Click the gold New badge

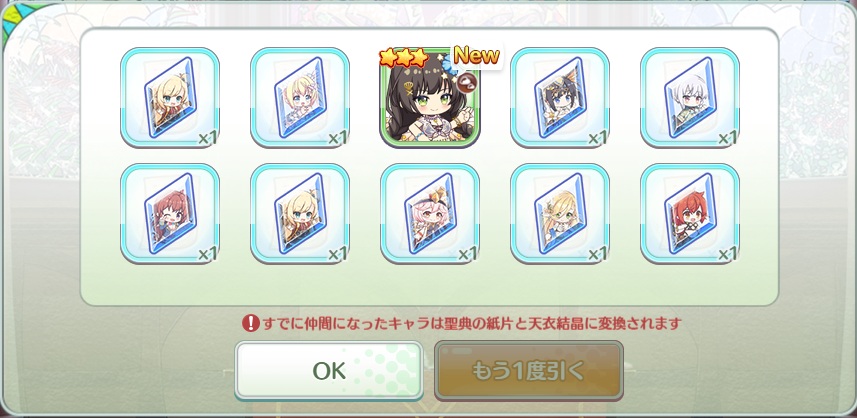coord(476,55)
